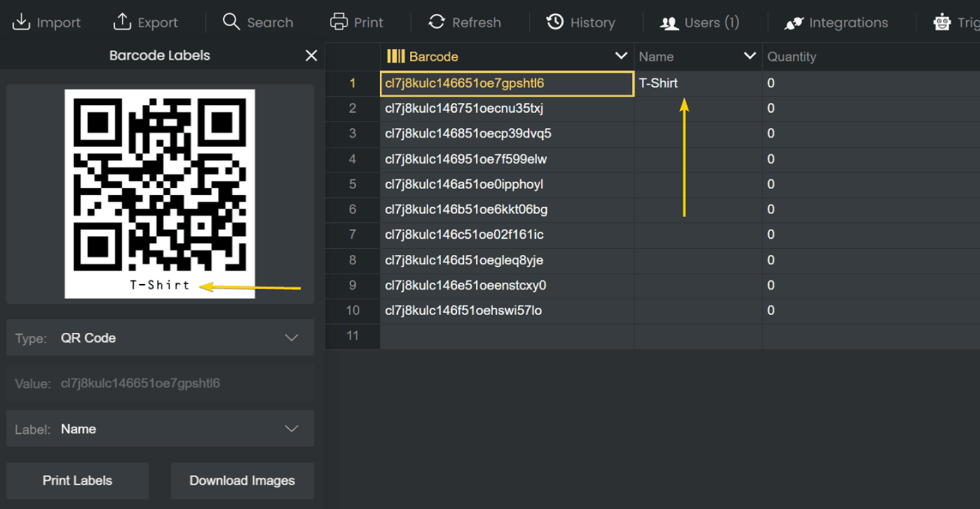980x509 pixels.
Task: Select row number 1 header
Action: [353, 83]
